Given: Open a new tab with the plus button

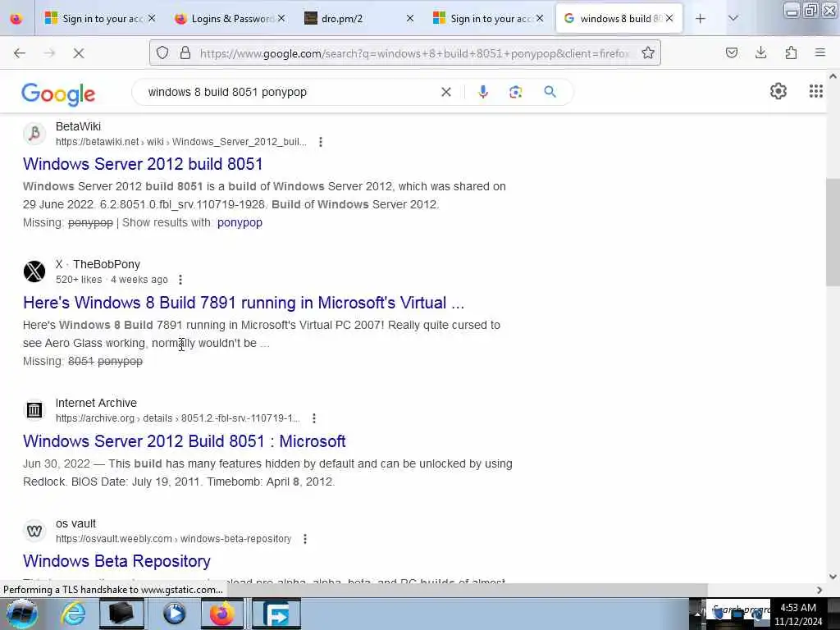Looking at the screenshot, I should click(x=701, y=19).
